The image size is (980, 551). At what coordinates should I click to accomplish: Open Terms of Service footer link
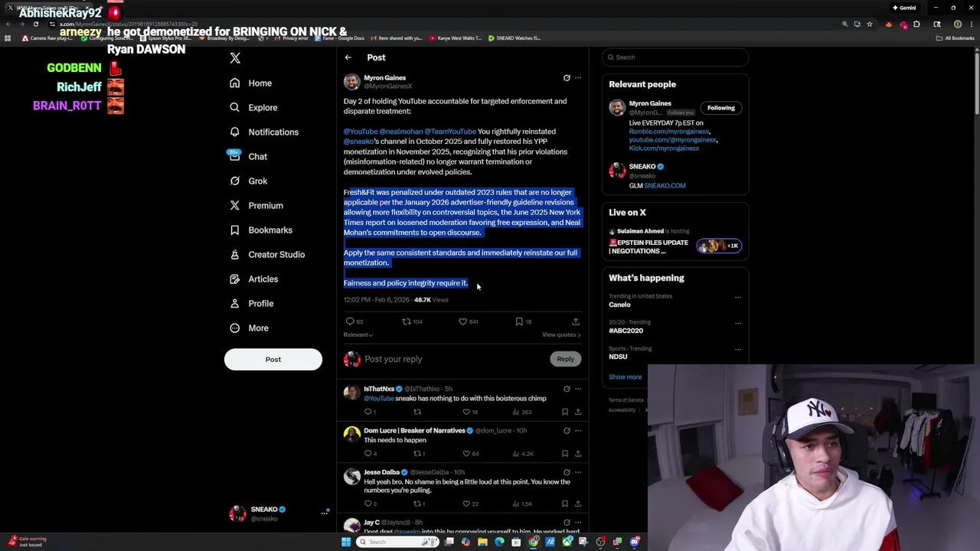coord(626,400)
